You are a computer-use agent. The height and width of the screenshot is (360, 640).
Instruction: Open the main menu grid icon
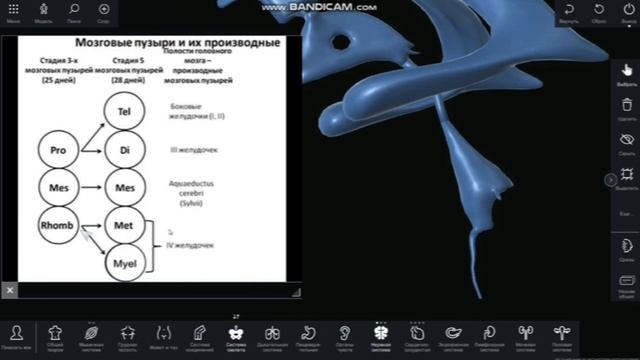coord(13,9)
